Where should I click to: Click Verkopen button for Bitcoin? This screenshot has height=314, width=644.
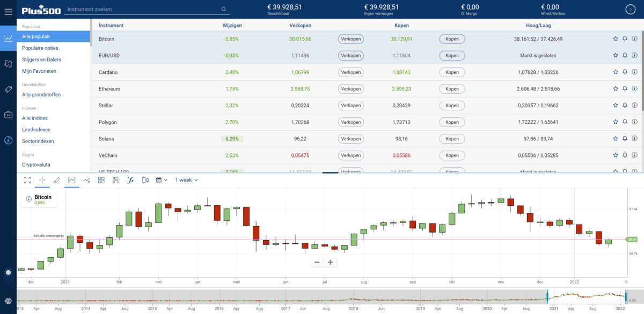[x=350, y=39]
